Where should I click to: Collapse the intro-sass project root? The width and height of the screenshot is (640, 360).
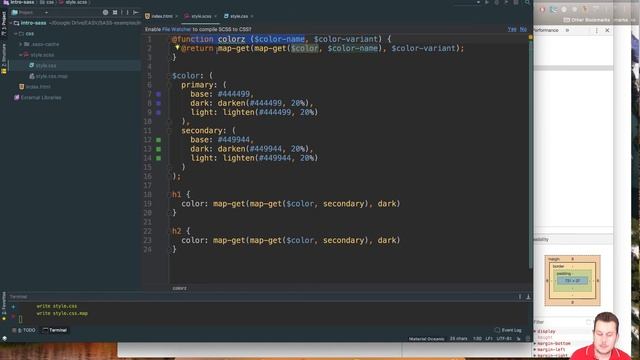pyautogui.click(x=11, y=23)
